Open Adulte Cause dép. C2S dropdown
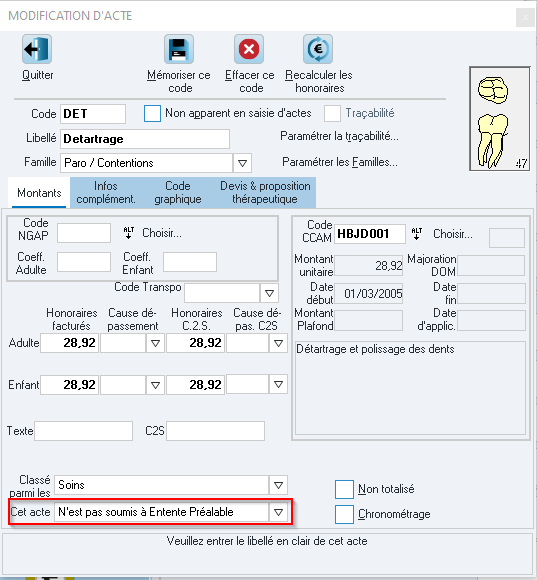The width and height of the screenshot is (537, 580). coord(278,343)
